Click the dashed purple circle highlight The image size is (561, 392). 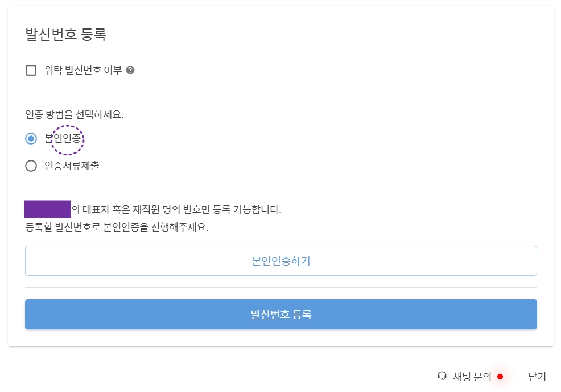pyautogui.click(x=67, y=140)
